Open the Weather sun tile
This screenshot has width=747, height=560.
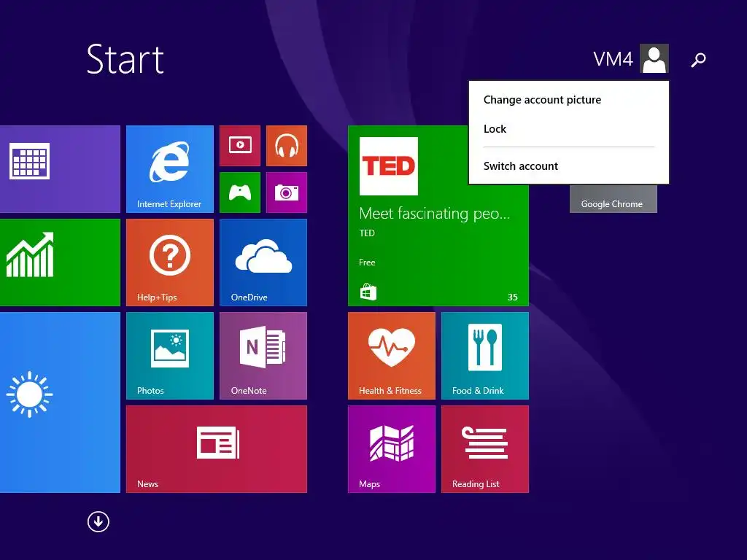tap(60, 402)
